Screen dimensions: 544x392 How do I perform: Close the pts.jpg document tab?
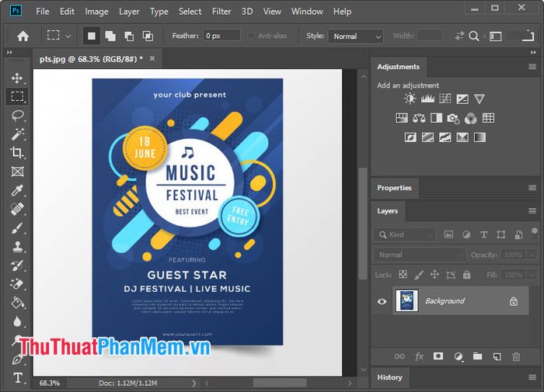[152, 59]
